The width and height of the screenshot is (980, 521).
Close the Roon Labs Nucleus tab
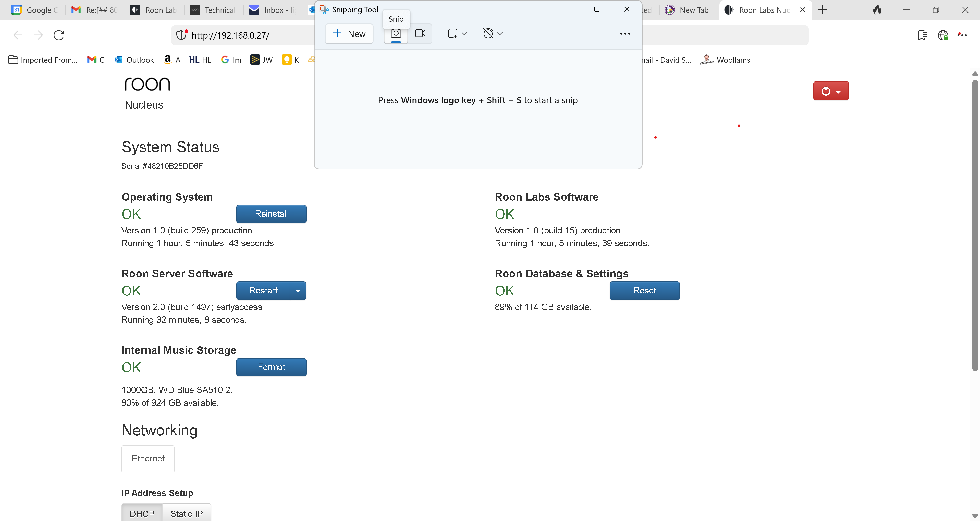(802, 10)
